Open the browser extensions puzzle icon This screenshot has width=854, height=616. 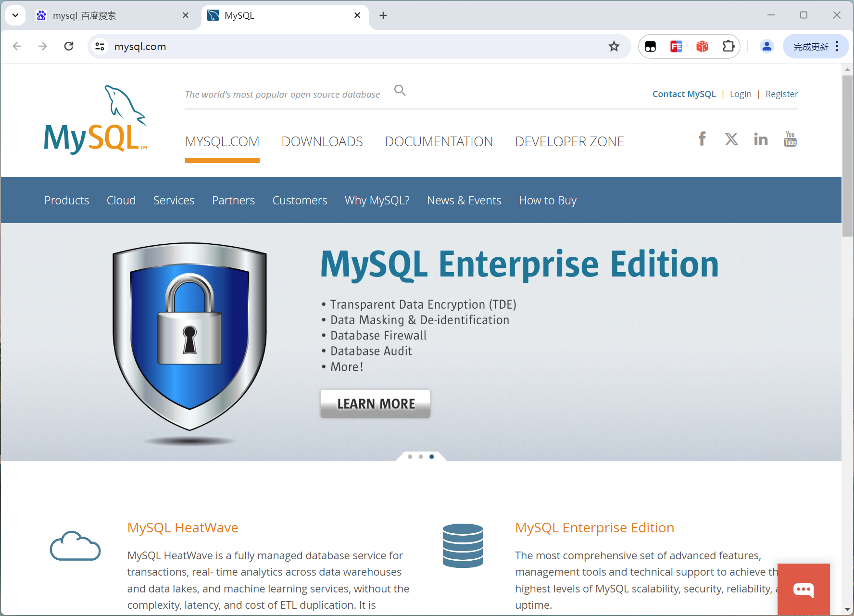[x=728, y=46]
